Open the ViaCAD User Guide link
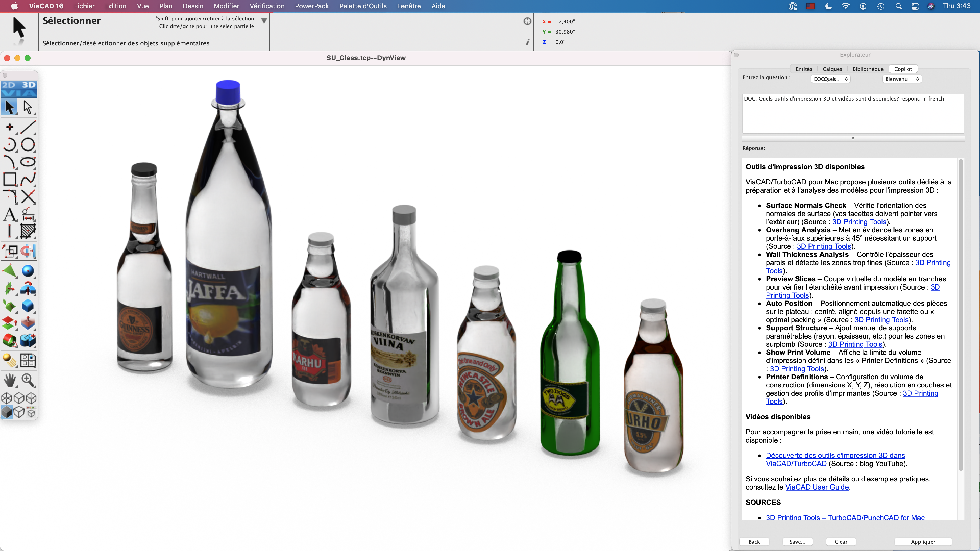980x551 pixels. pyautogui.click(x=817, y=487)
